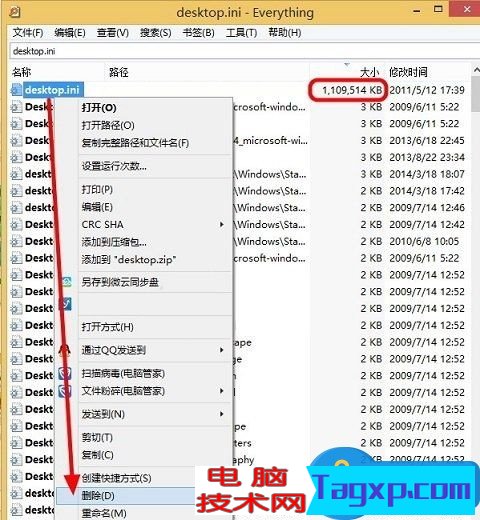The image size is (480, 520).
Task: Expand the 文件粉碎(电脑管家) submenu
Action: [155, 391]
